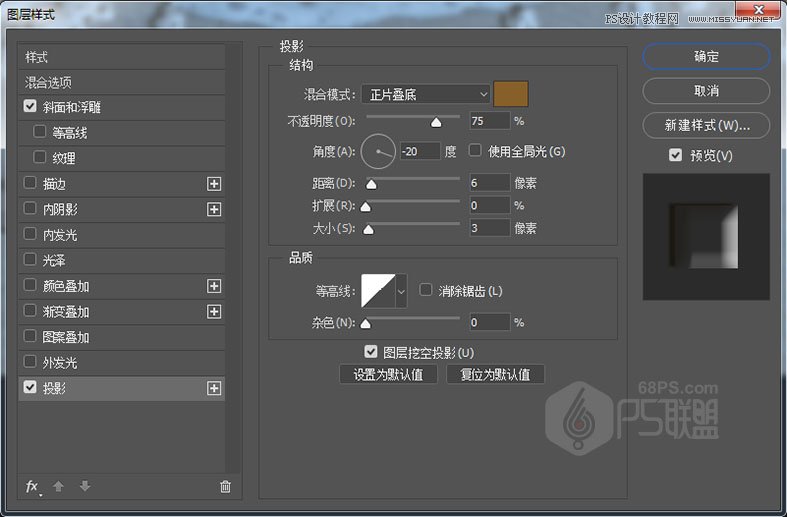Click the 等高线 contour thumbnail
Viewport: 787px width, 517px height.
[378, 291]
